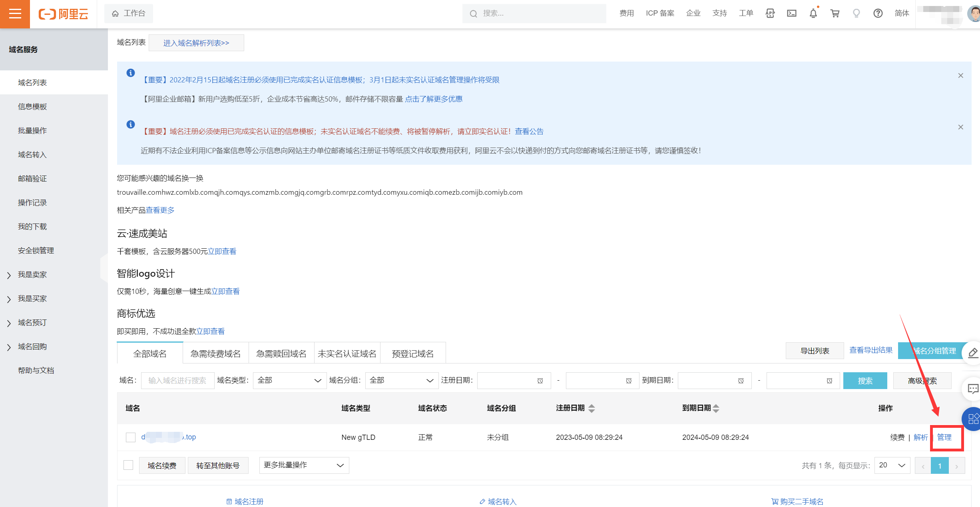Expand the 我是卖家 sidebar item

coord(32,275)
